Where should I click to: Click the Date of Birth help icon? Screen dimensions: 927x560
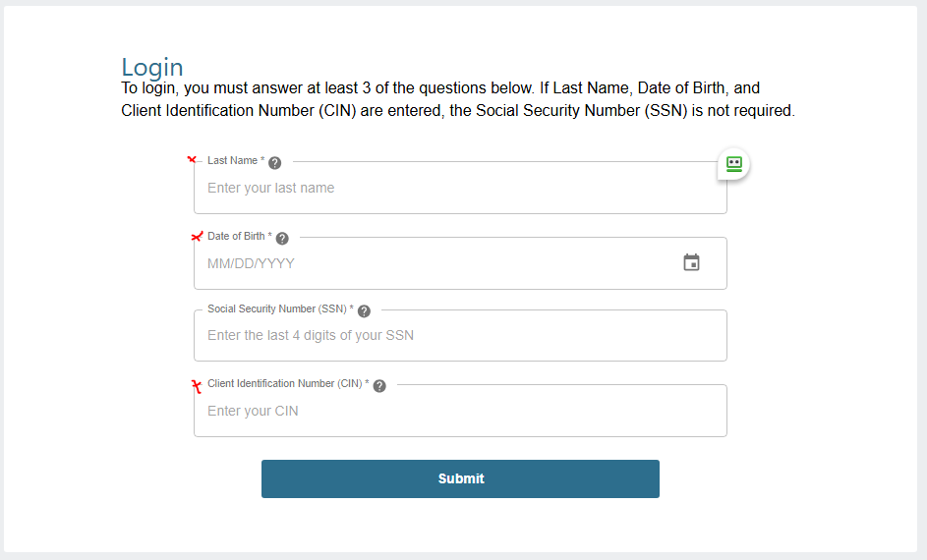pos(282,238)
